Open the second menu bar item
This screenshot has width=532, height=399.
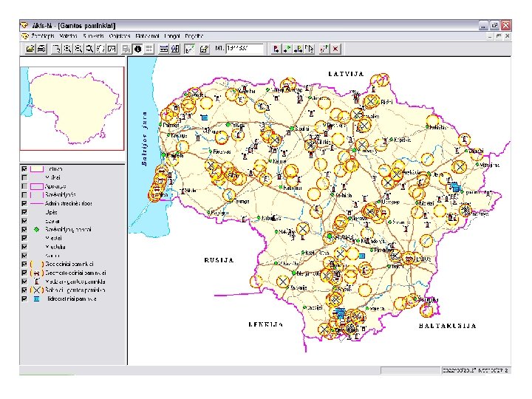point(69,36)
